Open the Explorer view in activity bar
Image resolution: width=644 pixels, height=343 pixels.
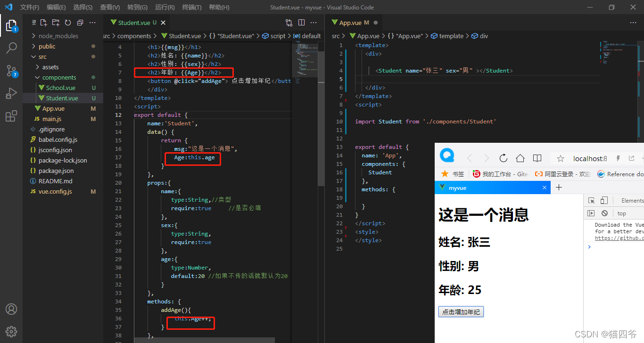11,25
